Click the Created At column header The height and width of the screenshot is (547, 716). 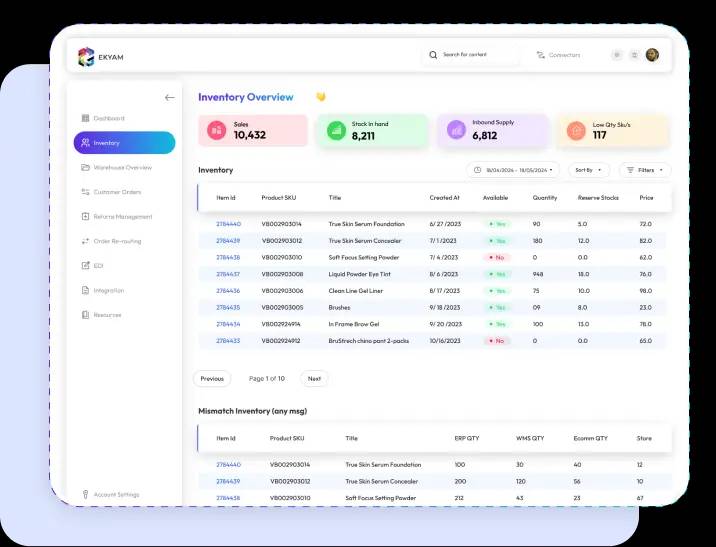[444, 198]
